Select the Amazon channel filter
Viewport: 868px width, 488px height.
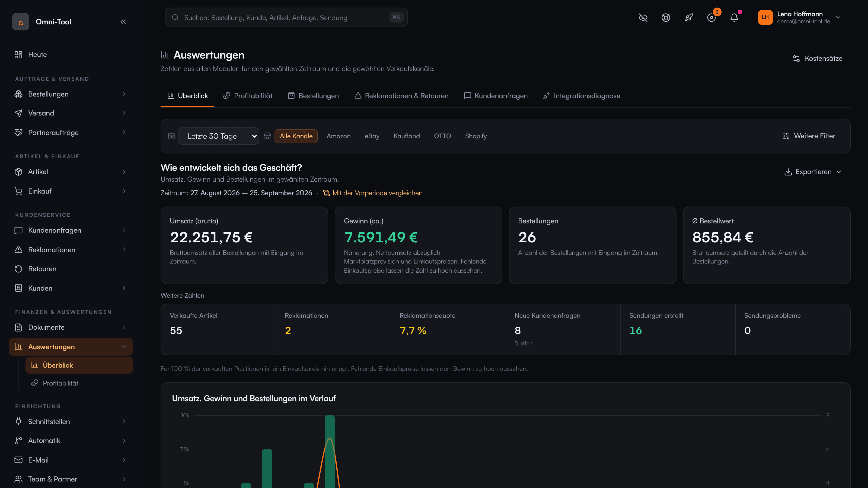tap(339, 136)
